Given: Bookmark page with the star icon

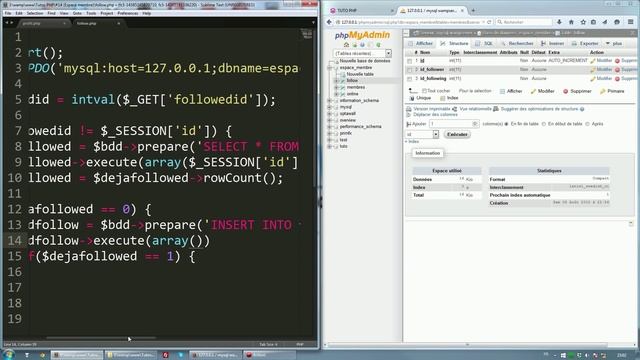Looking at the screenshot, I should pos(583,22).
